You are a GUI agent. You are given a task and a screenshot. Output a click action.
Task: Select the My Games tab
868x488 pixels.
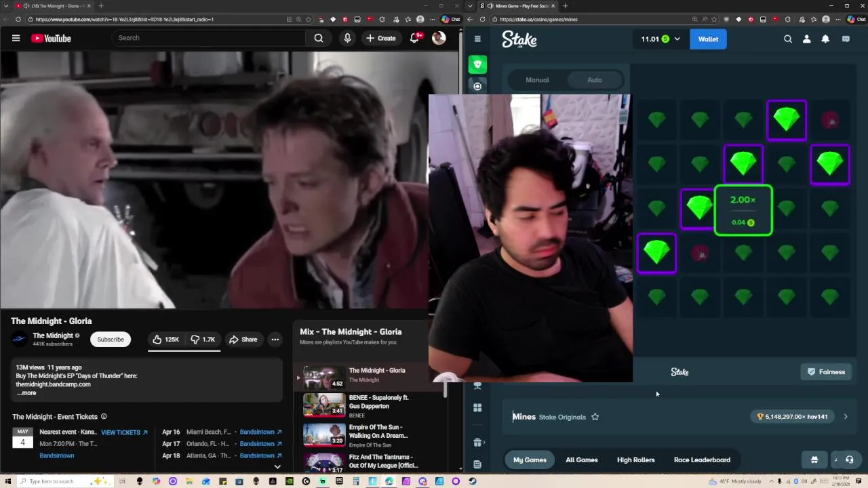tap(530, 460)
